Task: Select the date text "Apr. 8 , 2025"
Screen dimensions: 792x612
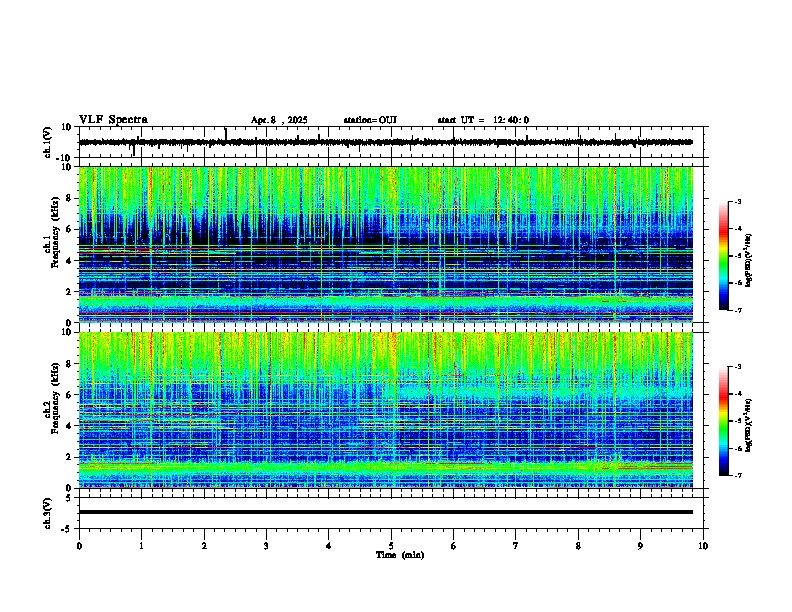Action: (279, 120)
